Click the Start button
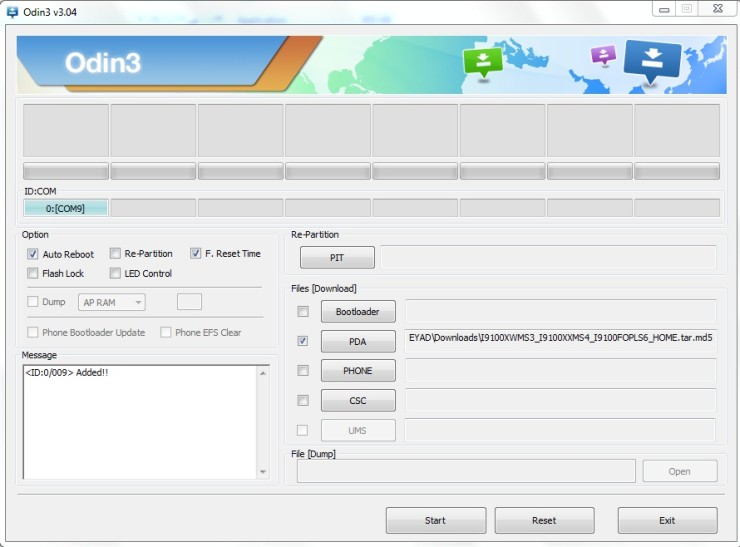Image resolution: width=740 pixels, height=547 pixels. pyautogui.click(x=436, y=521)
